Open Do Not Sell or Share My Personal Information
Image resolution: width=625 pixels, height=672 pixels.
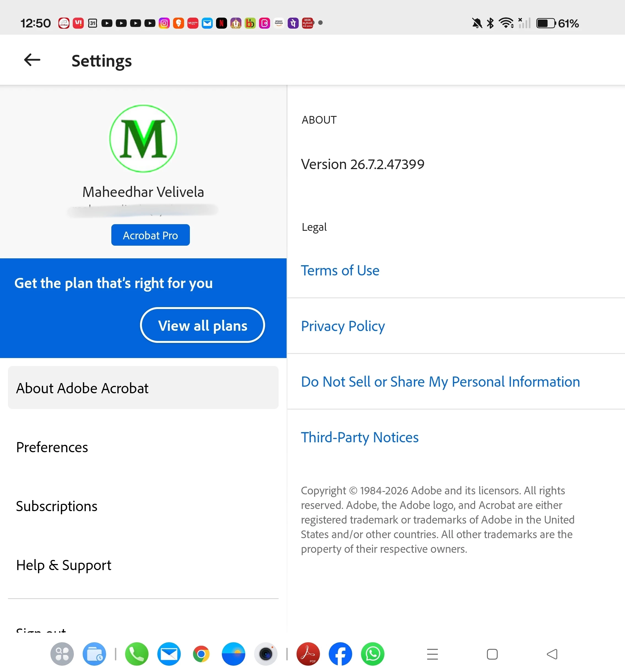[x=440, y=382]
